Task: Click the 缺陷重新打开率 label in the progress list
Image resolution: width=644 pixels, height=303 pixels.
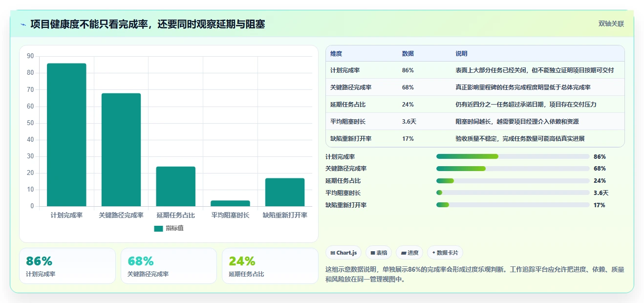Action: [x=346, y=205]
